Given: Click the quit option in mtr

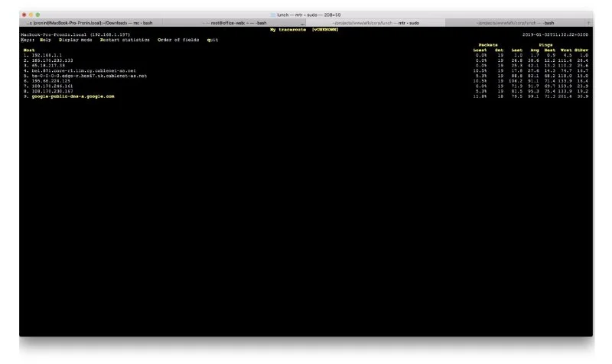Looking at the screenshot, I should click(212, 40).
